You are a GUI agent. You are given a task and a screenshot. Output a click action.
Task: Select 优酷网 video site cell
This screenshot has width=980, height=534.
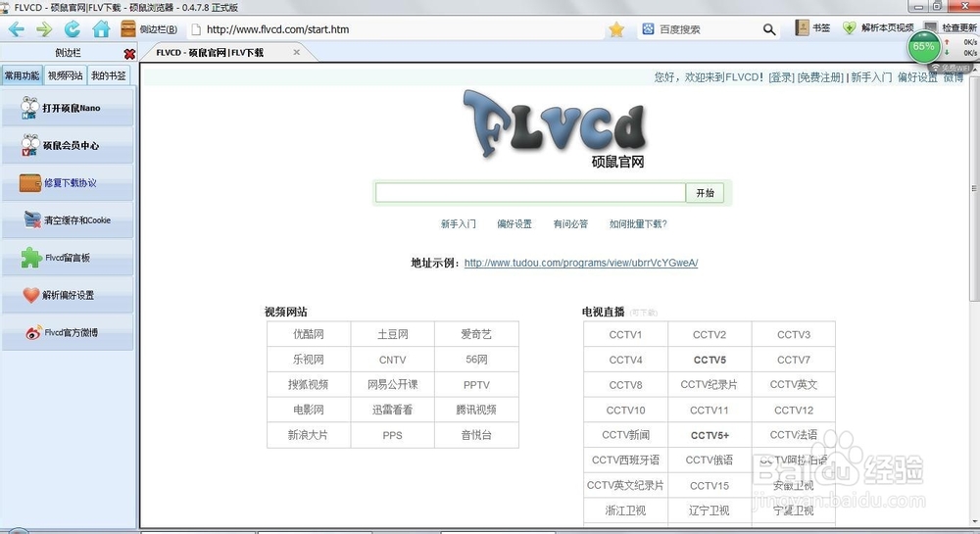[309, 334]
